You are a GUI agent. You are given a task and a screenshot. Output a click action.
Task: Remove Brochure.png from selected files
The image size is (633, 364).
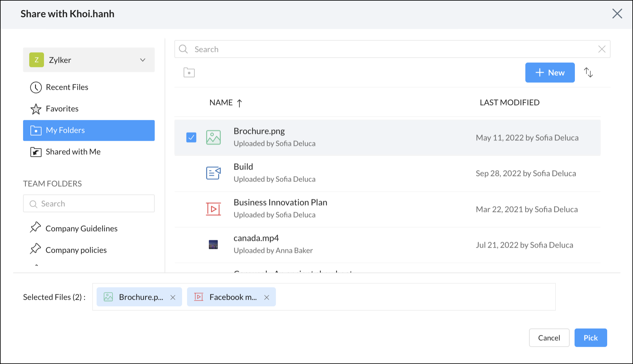click(x=173, y=297)
